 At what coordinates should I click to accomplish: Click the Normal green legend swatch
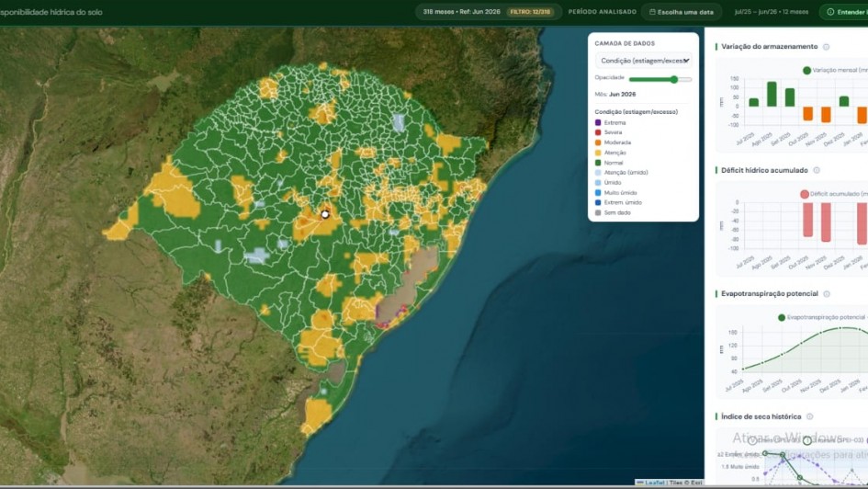[x=598, y=163]
